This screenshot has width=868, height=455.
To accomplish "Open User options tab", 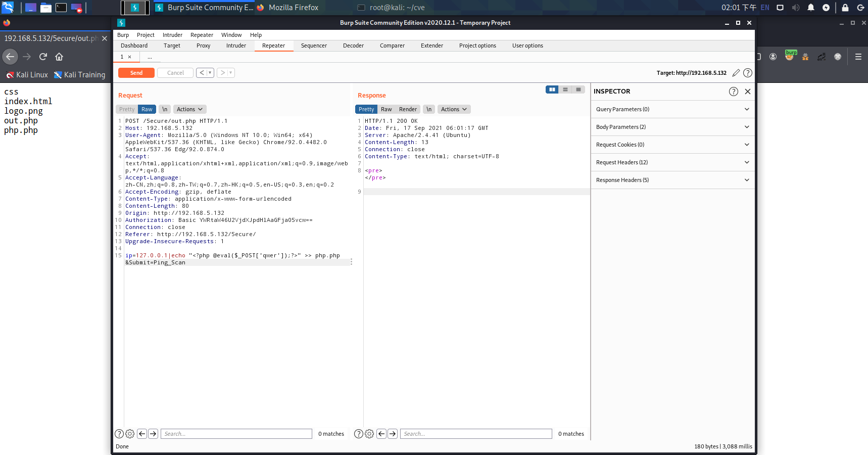I will [x=527, y=45].
